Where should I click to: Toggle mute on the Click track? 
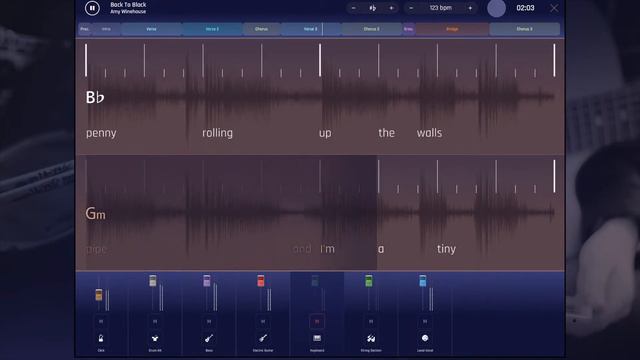tap(101, 322)
